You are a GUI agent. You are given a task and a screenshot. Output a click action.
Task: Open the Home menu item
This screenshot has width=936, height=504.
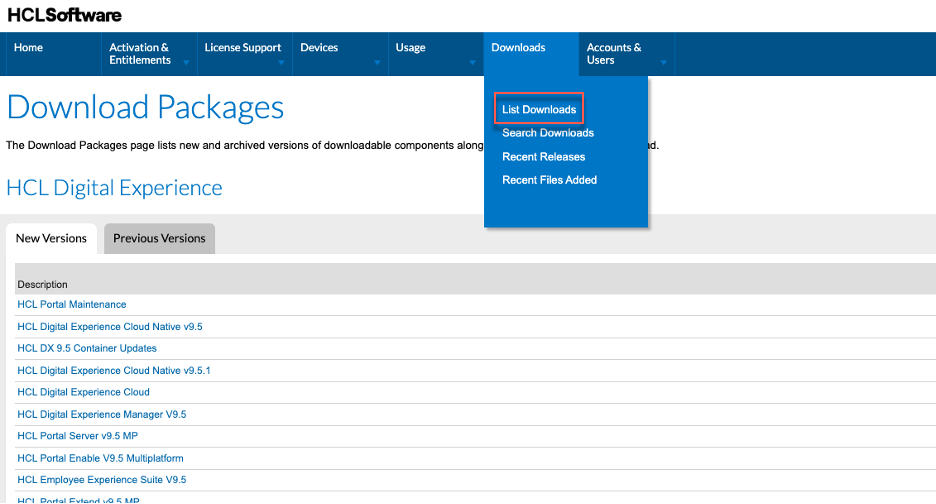pyautogui.click(x=28, y=47)
